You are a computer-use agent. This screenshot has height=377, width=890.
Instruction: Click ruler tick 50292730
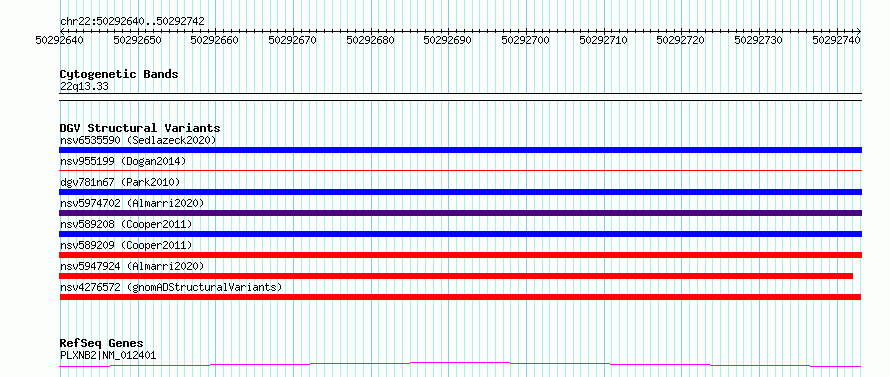pyautogui.click(x=759, y=40)
